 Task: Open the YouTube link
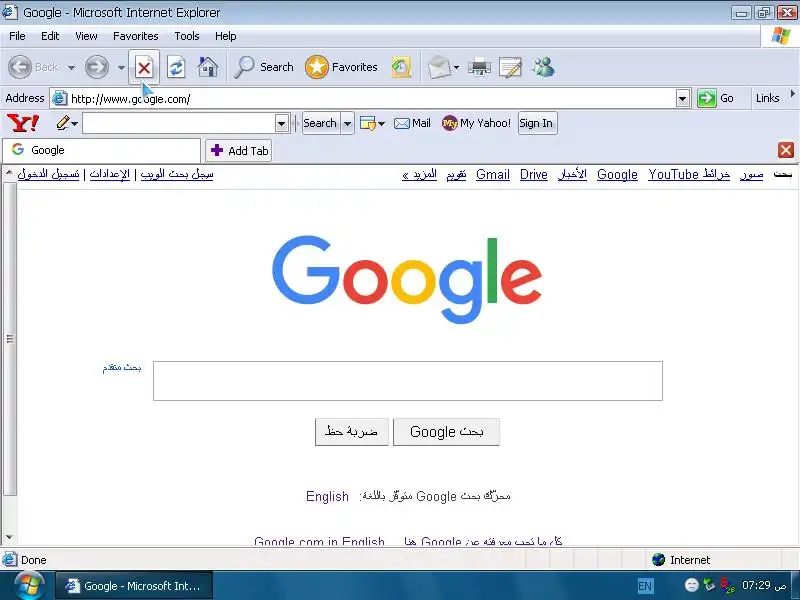point(673,174)
